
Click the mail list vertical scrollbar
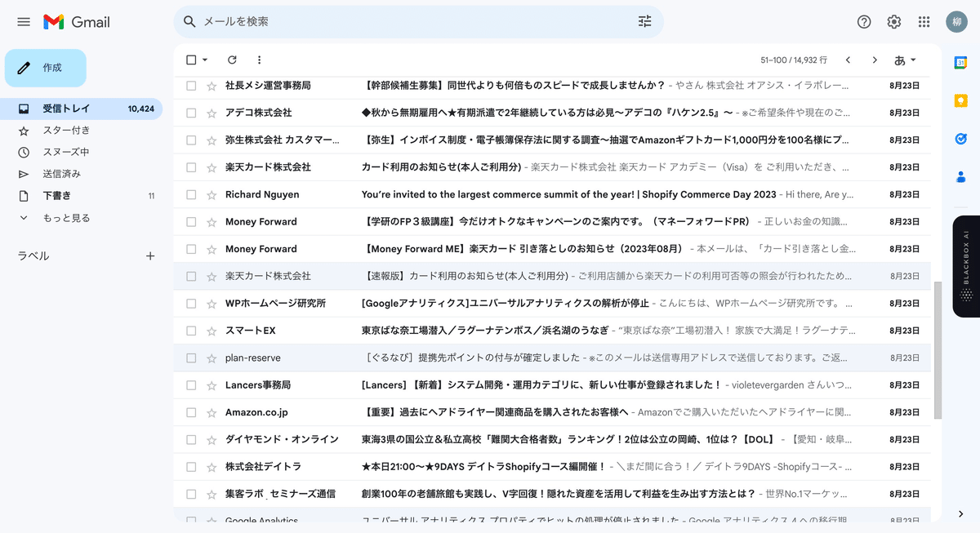(938, 351)
